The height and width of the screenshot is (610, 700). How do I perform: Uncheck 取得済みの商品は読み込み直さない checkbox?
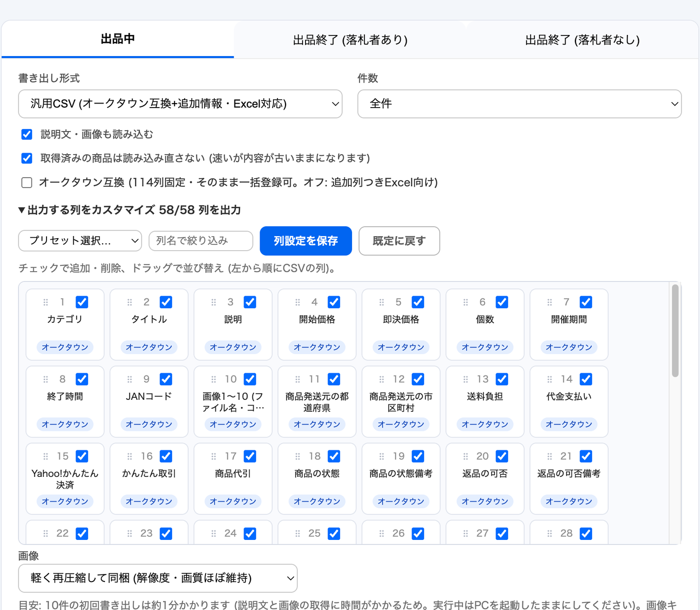point(27,158)
